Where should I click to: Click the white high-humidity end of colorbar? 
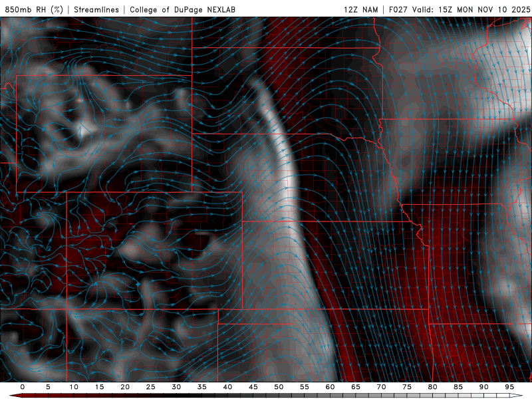tap(517, 396)
